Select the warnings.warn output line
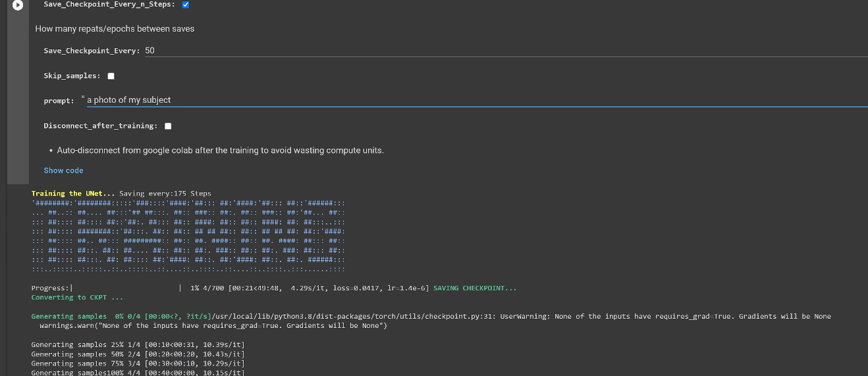The image size is (868, 376). [213, 326]
